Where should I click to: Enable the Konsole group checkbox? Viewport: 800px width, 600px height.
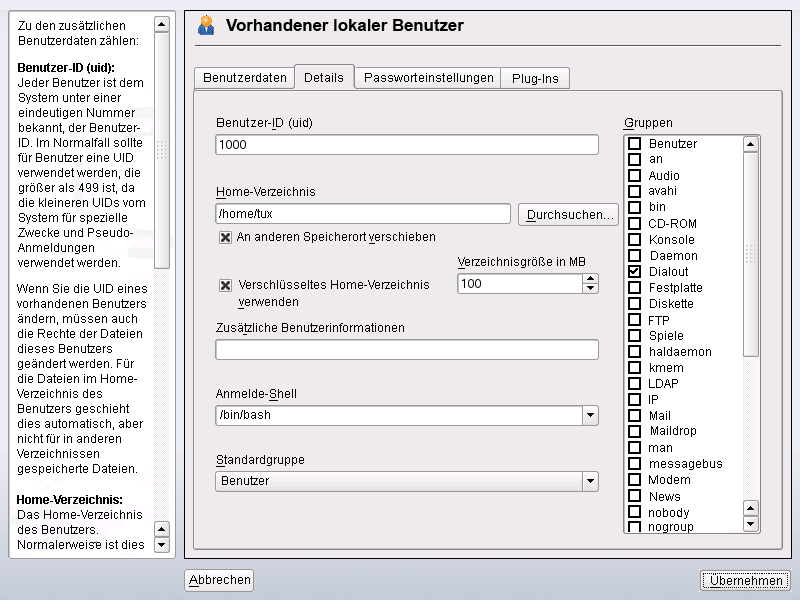point(634,239)
